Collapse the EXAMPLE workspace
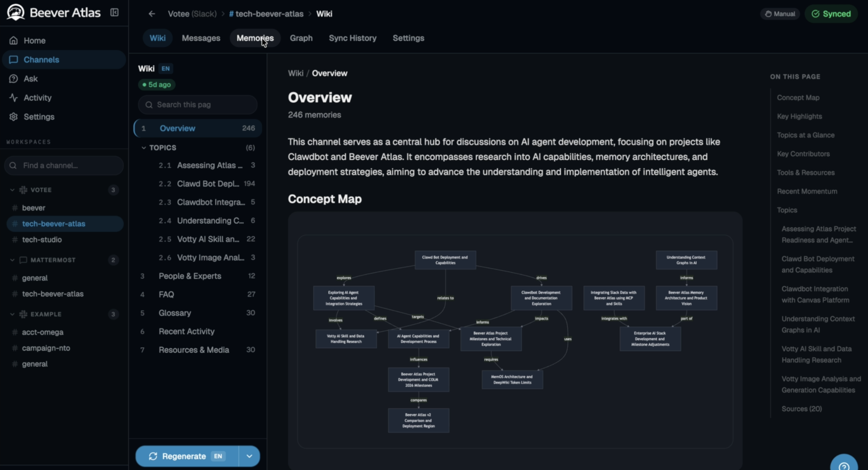Screen dimensions: 868x470 click(12, 314)
